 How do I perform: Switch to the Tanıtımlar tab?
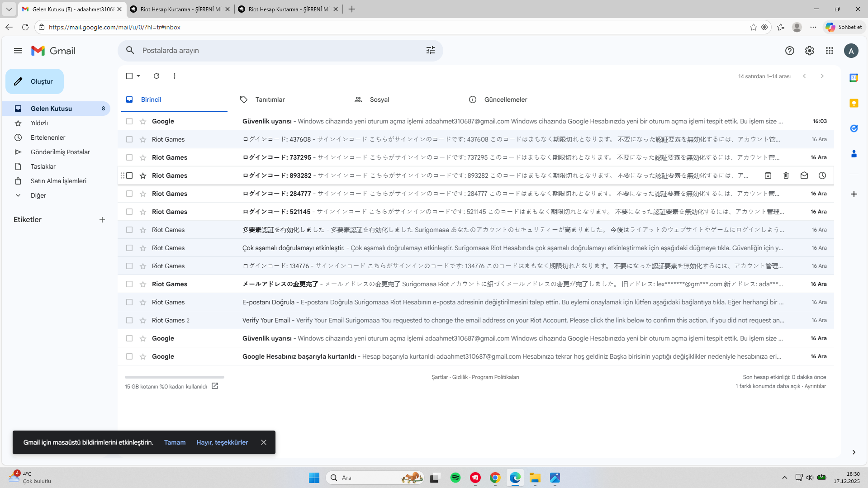coord(288,99)
